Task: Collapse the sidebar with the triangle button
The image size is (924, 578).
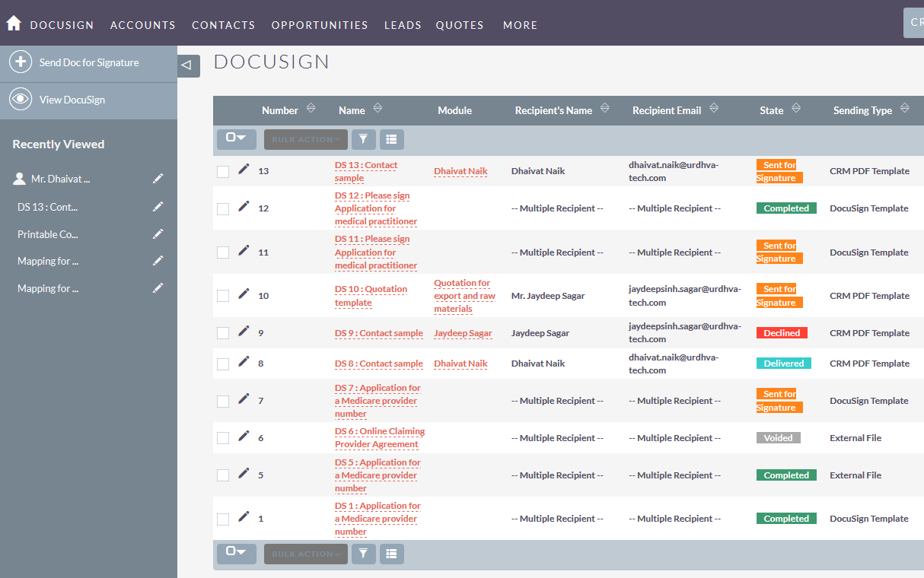Action: pos(189,65)
